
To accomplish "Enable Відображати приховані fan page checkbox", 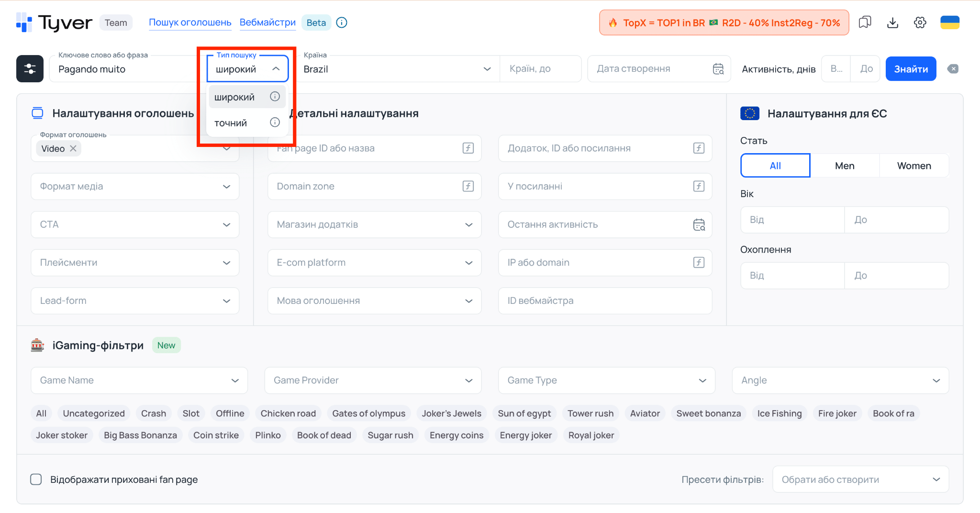I will point(36,479).
